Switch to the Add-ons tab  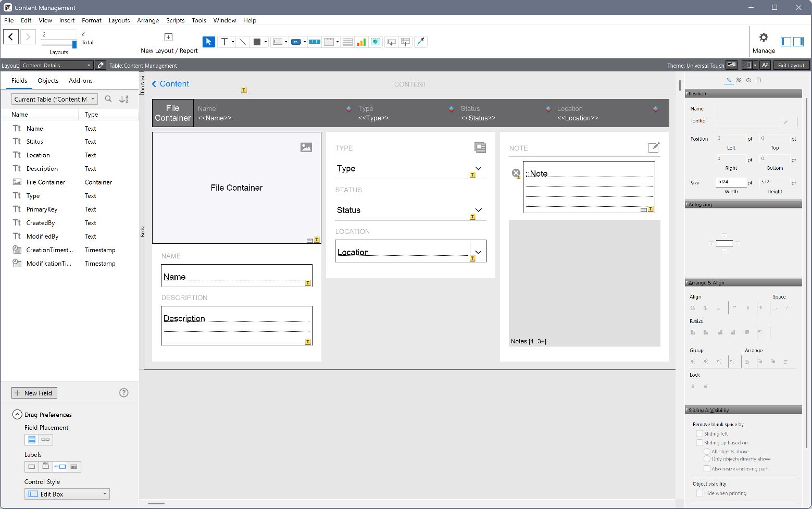[x=81, y=81]
